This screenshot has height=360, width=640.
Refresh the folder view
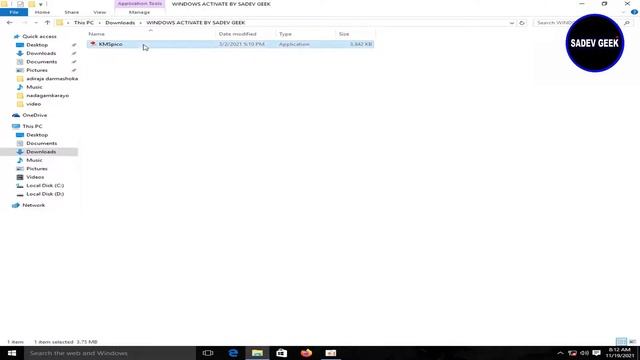[x=522, y=23]
